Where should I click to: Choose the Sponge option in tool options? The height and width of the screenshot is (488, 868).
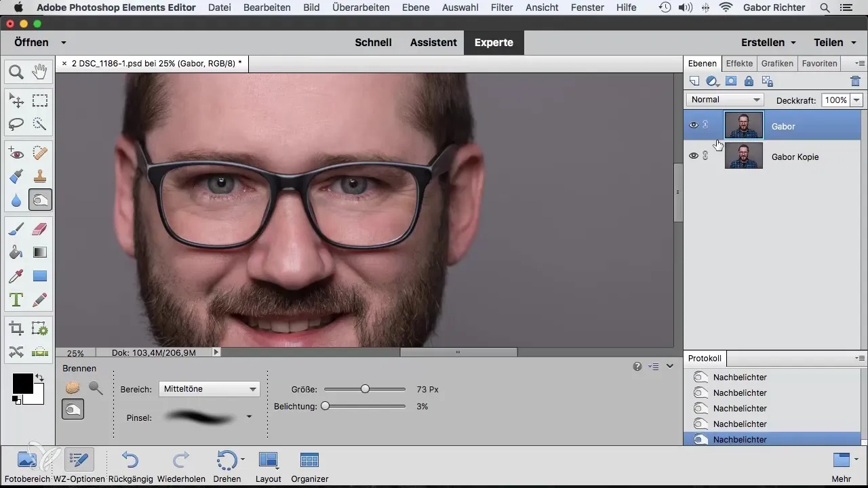[x=73, y=388]
